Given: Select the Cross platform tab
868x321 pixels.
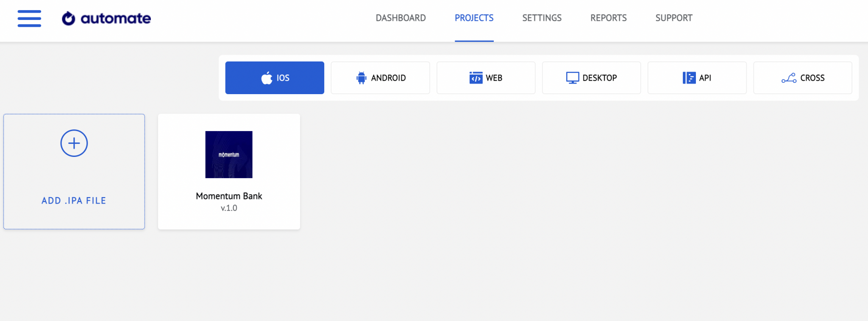Looking at the screenshot, I should click(802, 78).
